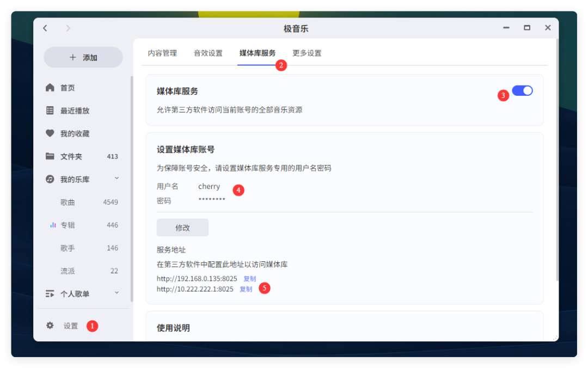The height and width of the screenshot is (368, 588).
Task: Click the cherry username value
Action: click(209, 186)
